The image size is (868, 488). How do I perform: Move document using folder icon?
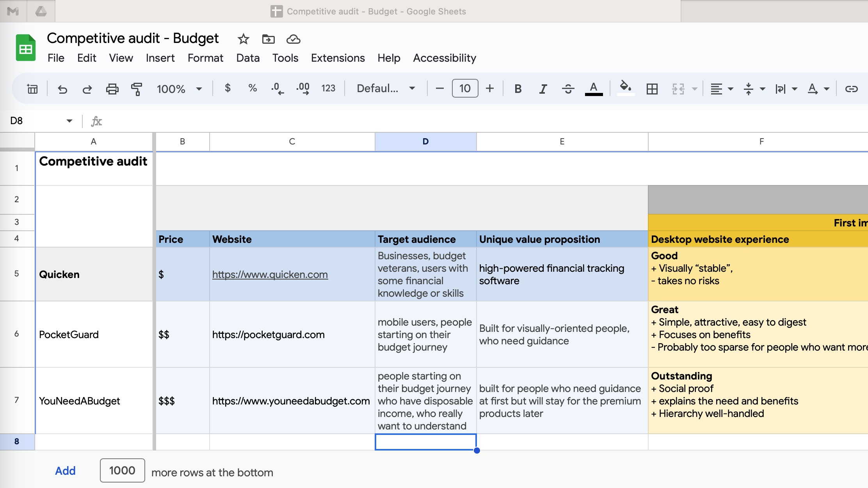(x=268, y=39)
